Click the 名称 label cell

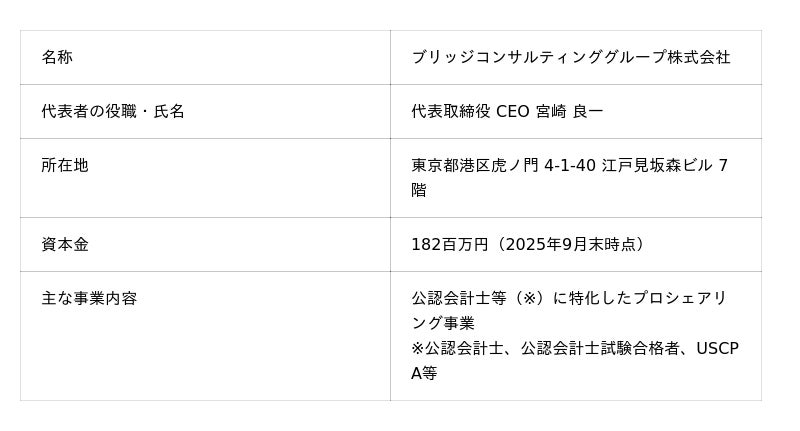57,58
